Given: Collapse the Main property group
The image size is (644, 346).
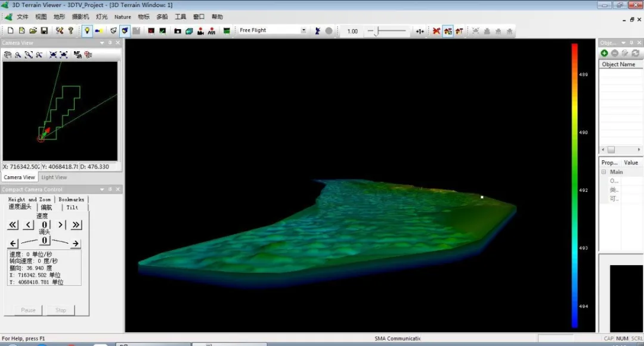Looking at the screenshot, I should point(603,172).
